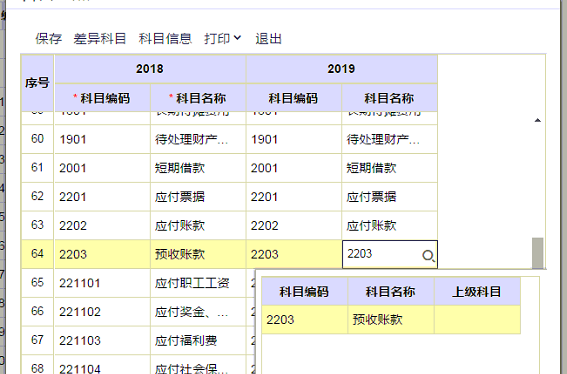Select row number 63
This screenshot has height=374, width=567.
click(37, 225)
